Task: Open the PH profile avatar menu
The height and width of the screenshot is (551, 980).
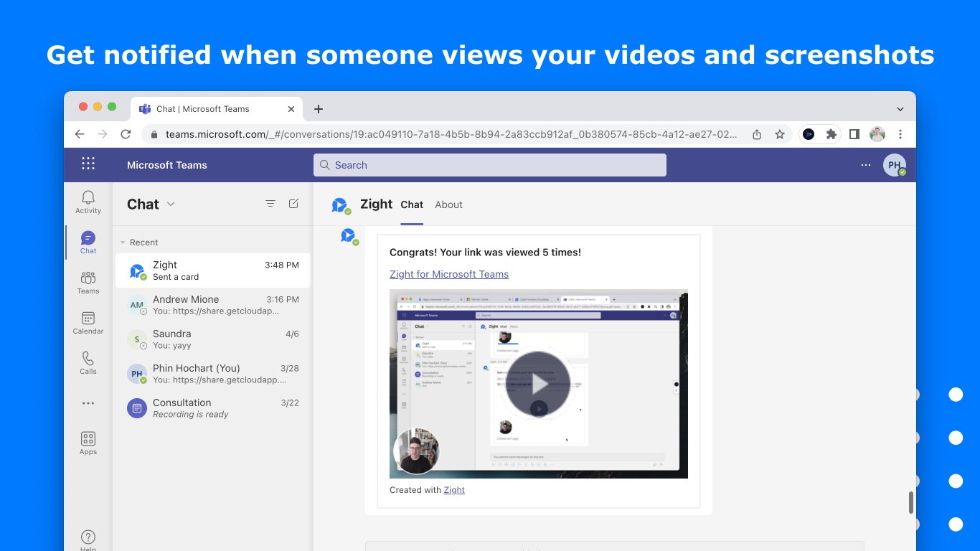Action: click(x=894, y=165)
